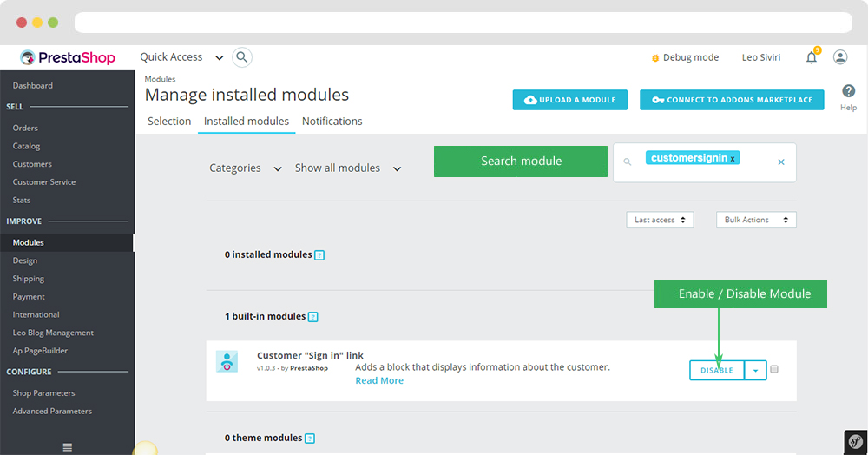Click the Symfony debug toolbar icon

click(854, 441)
